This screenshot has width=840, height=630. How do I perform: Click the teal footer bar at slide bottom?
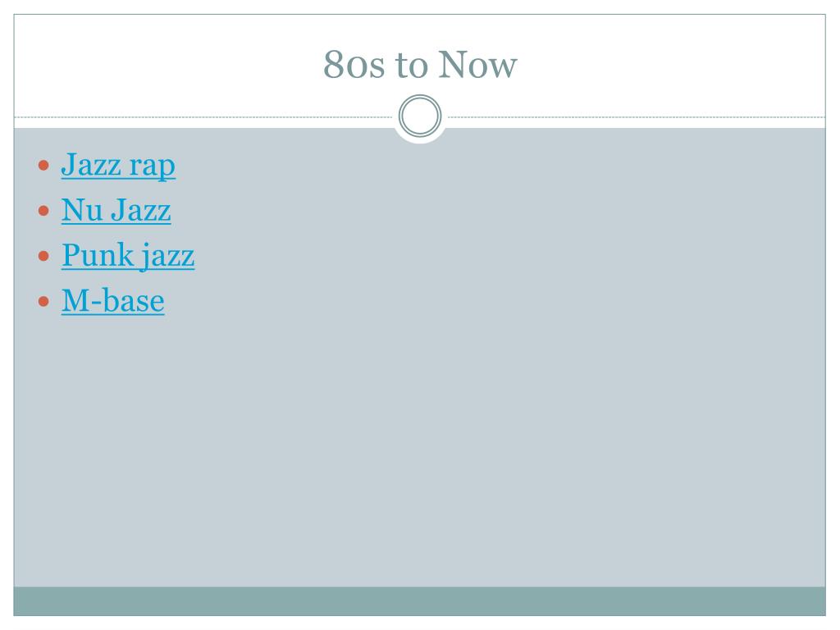(419, 601)
